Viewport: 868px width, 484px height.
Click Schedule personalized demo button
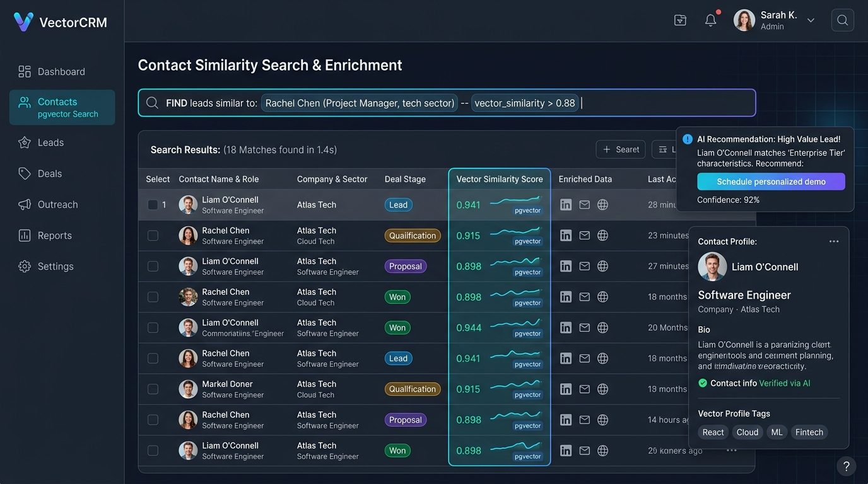pos(771,181)
